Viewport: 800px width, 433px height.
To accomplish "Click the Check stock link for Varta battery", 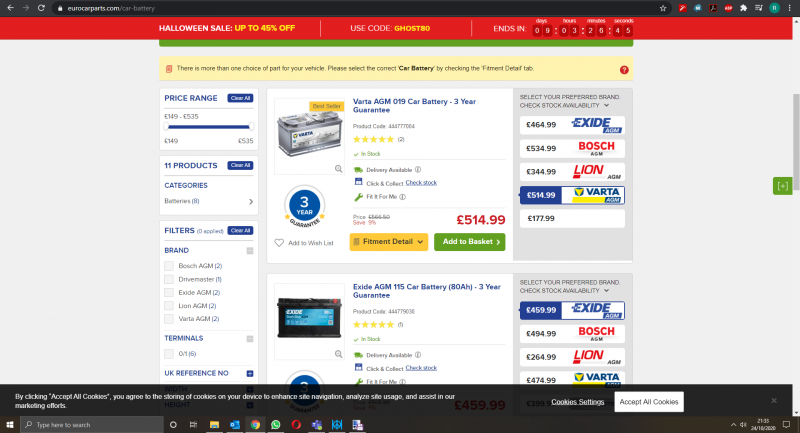I will pyautogui.click(x=421, y=183).
